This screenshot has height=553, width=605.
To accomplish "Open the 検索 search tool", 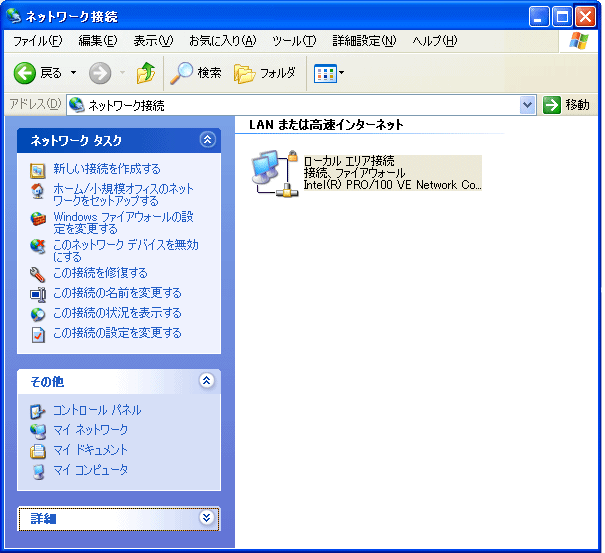I will [x=196, y=73].
